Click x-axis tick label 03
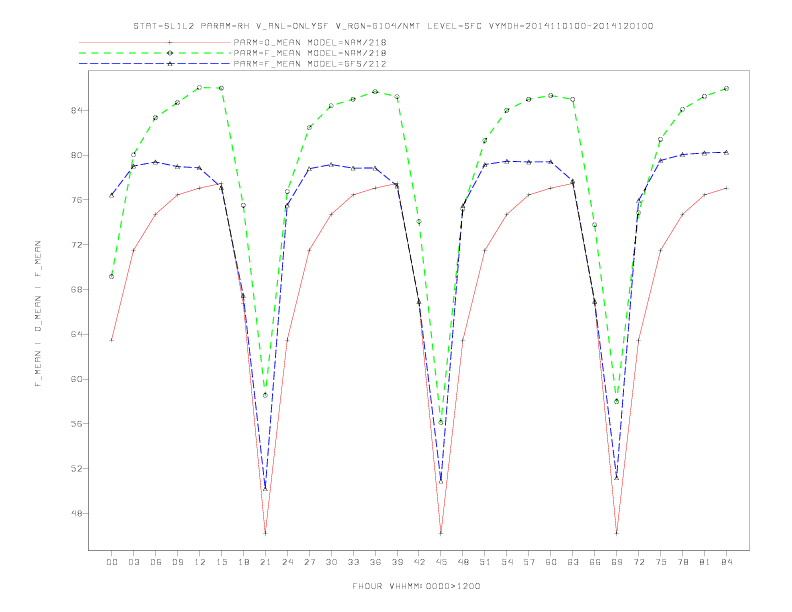The height and width of the screenshot is (612, 792). click(x=133, y=562)
